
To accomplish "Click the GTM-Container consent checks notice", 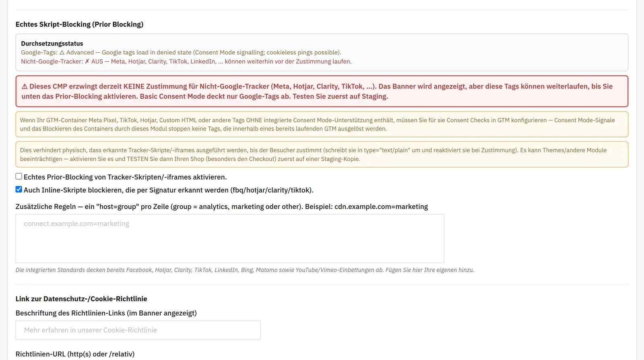I will (x=322, y=124).
